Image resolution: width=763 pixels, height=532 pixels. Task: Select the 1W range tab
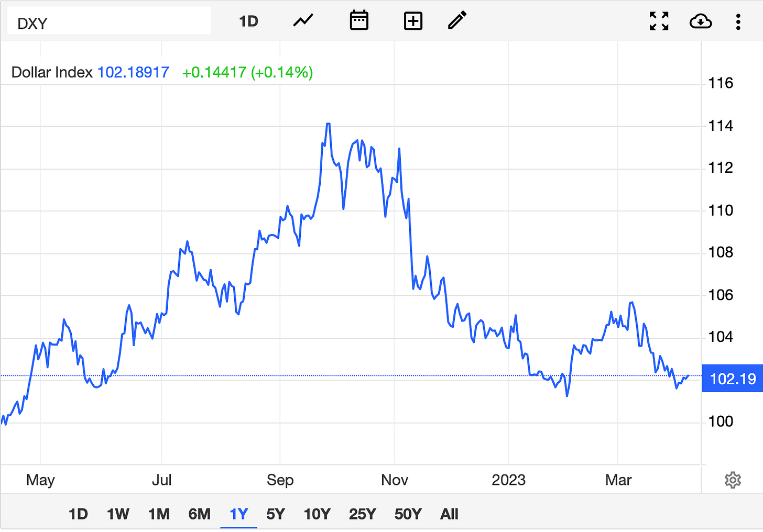point(118,514)
